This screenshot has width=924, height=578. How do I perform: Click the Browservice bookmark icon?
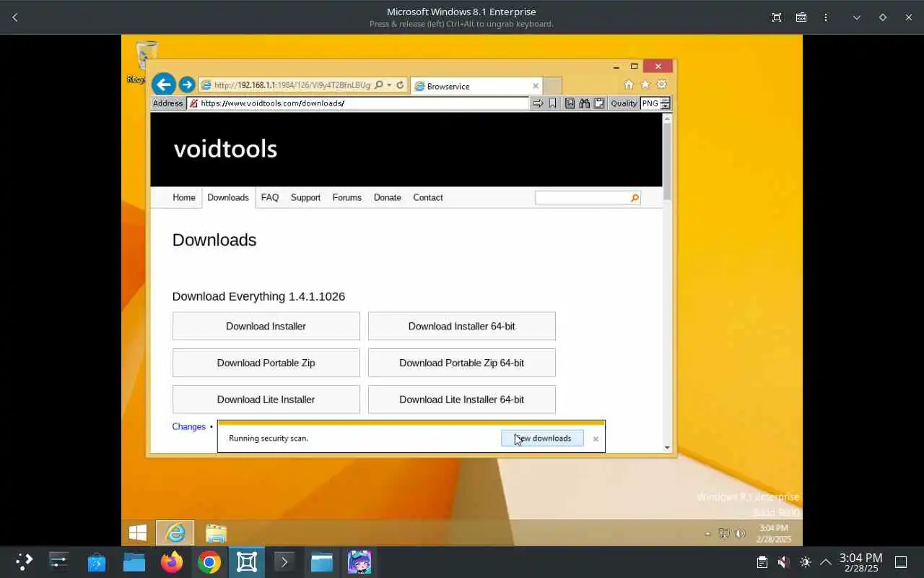point(552,103)
